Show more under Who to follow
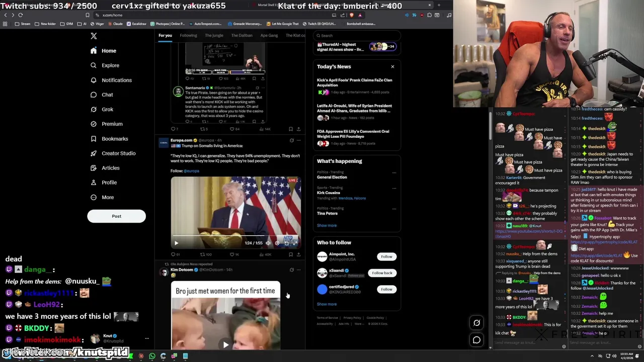The width and height of the screenshot is (644, 362). point(327,304)
